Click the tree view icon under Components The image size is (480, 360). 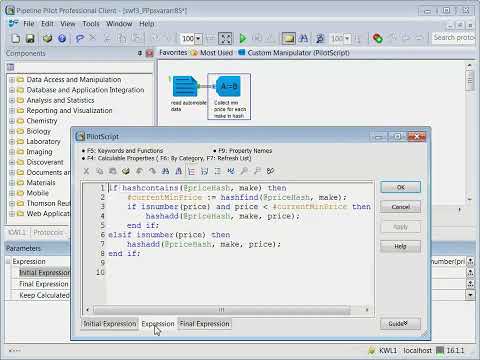[x=11, y=67]
